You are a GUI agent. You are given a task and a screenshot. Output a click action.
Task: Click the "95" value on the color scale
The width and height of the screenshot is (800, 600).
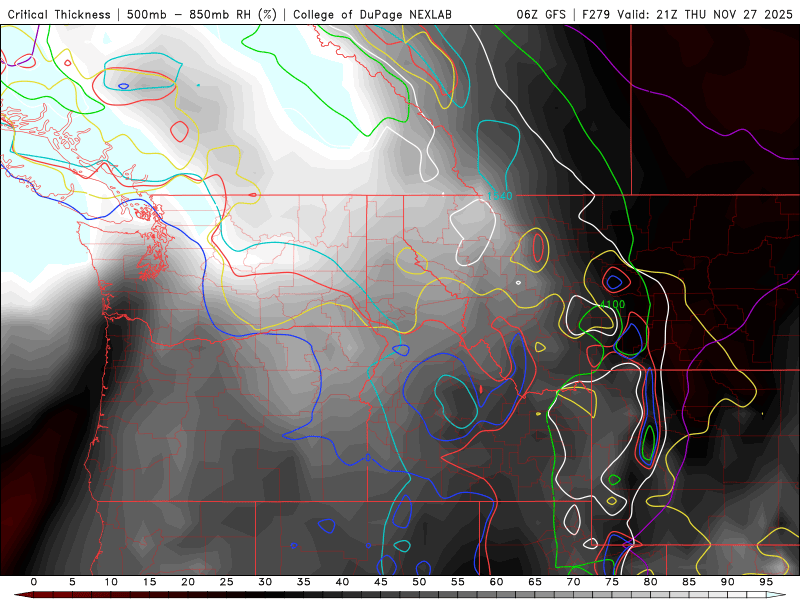tap(766, 582)
